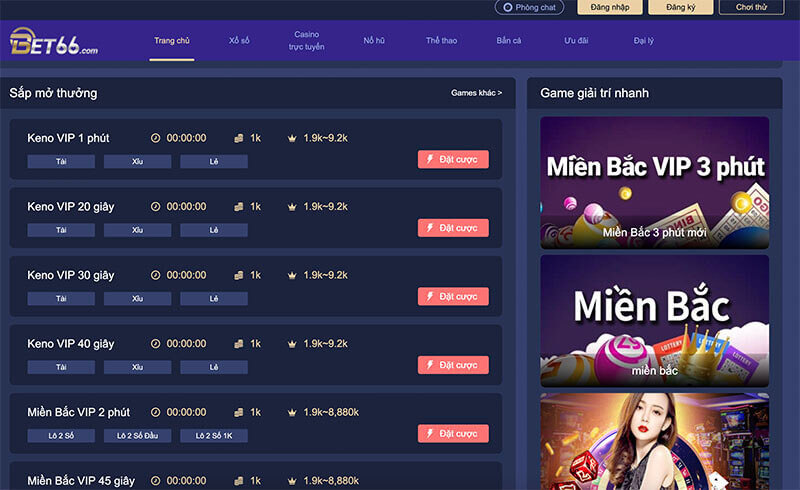Viewport: 800px width, 490px height.
Task: Click coin icon in Keno VIP 1 phút
Action: (238, 138)
